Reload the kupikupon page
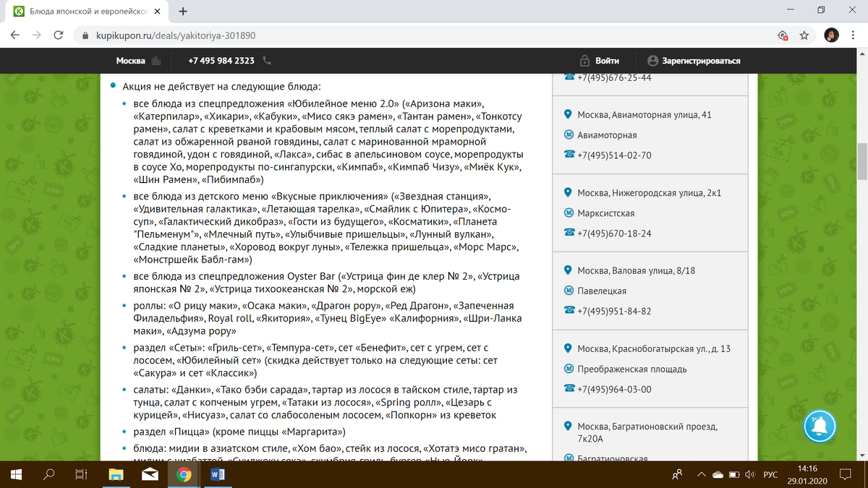Viewport: 868px width, 488px height. [x=59, y=35]
